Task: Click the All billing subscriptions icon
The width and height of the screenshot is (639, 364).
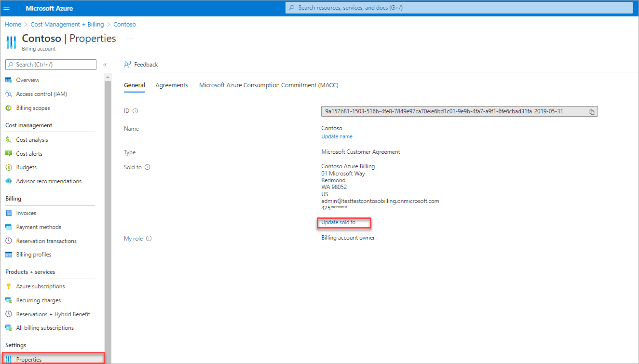Action: (9, 328)
